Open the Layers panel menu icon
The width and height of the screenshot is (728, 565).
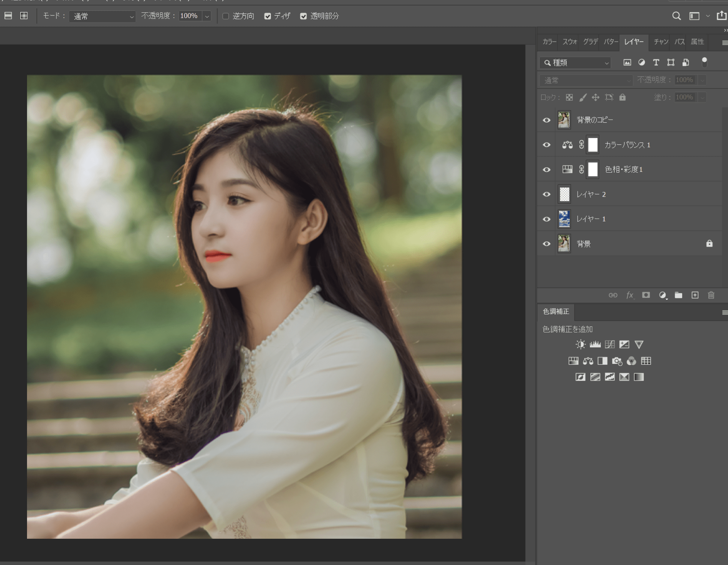[x=725, y=43]
